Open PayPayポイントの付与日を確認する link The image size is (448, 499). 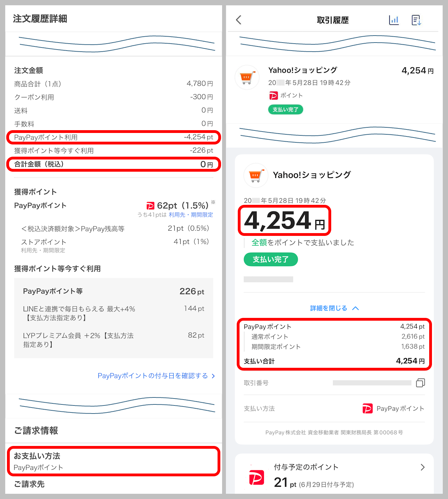coord(156,376)
